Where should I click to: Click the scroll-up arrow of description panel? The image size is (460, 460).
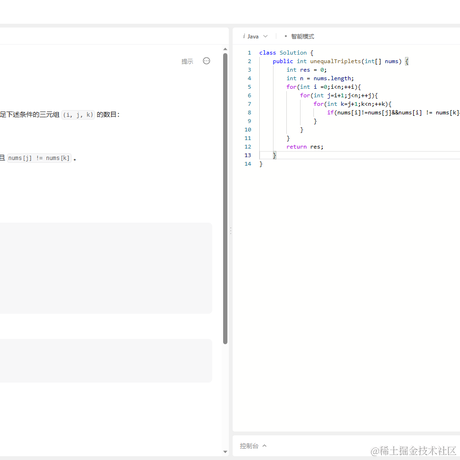[x=225, y=50]
